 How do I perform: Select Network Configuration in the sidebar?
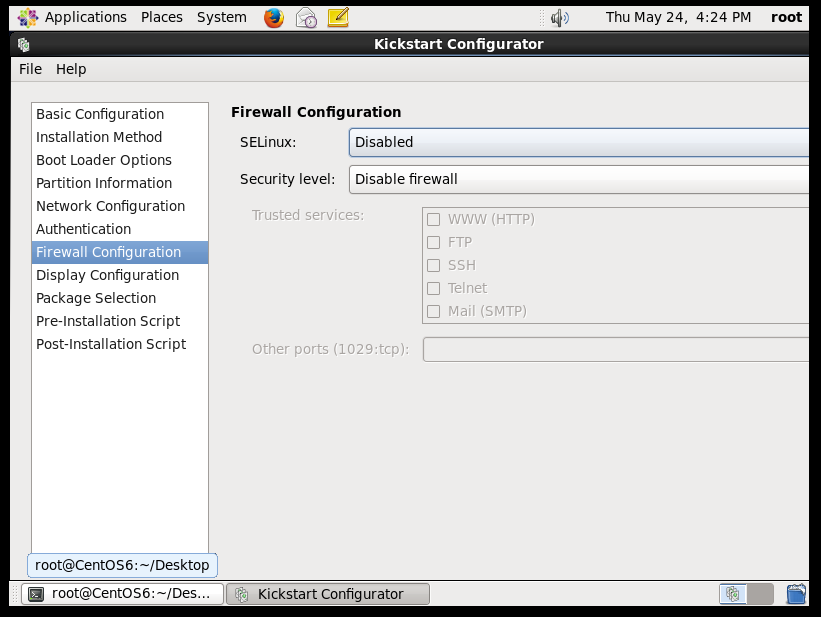click(x=120, y=206)
